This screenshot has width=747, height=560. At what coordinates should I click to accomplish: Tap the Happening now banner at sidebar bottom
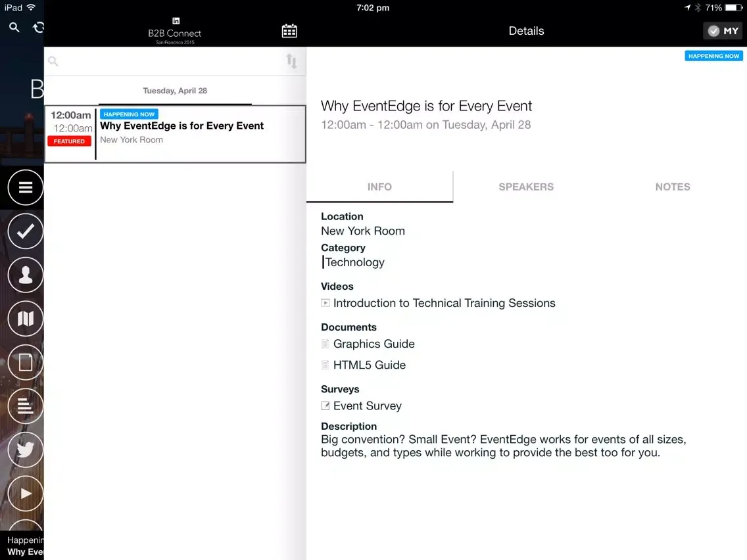[22, 546]
